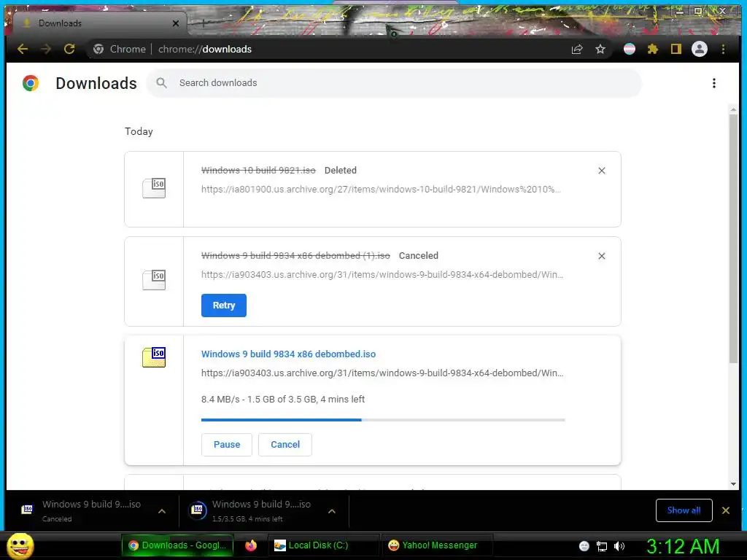Image resolution: width=747 pixels, height=560 pixels.
Task: Share this page via the share icon
Action: pyautogui.click(x=577, y=49)
